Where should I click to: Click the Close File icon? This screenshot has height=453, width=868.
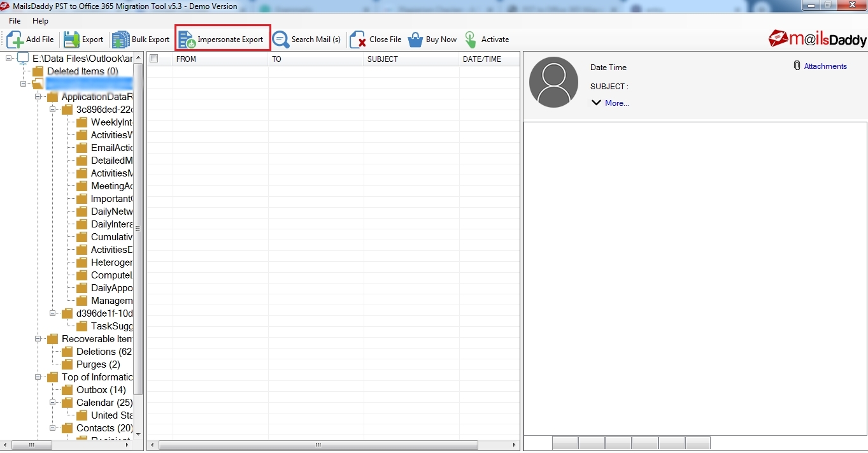coord(358,40)
